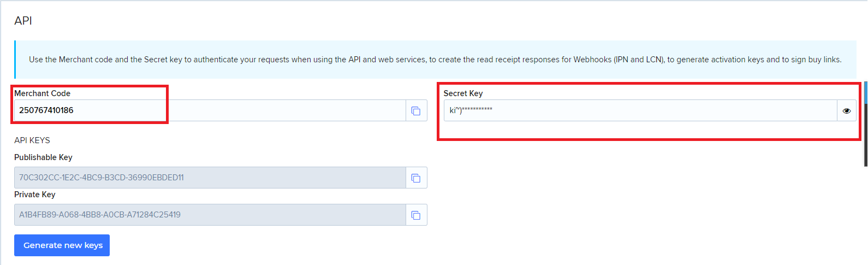
Task: Reveal the Secret Key with eye icon
Action: (x=846, y=111)
